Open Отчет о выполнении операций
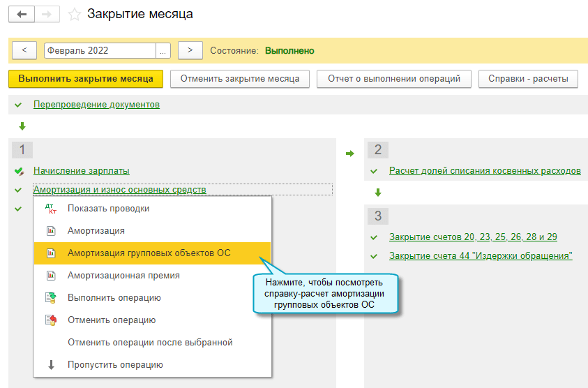The height and width of the screenshot is (388, 588). pyautogui.click(x=394, y=79)
